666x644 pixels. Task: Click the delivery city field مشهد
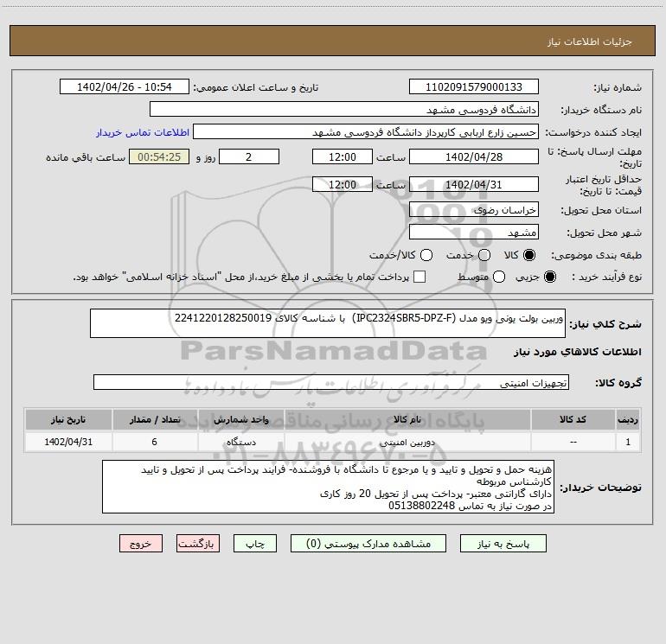coord(474,232)
